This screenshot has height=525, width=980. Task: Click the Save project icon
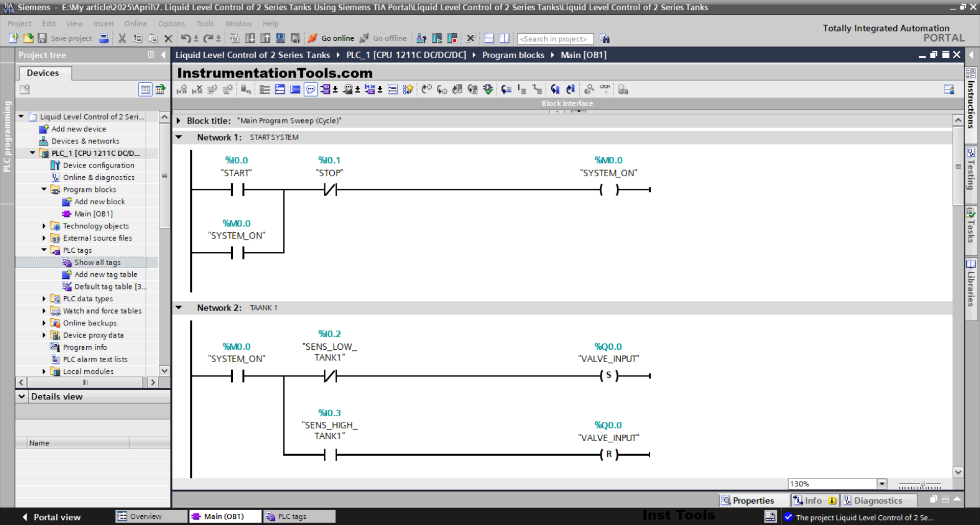coord(42,38)
